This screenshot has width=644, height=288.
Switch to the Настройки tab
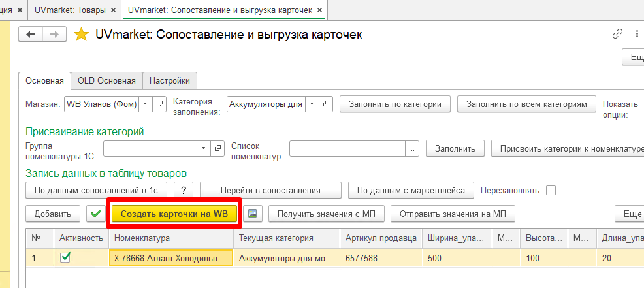(x=170, y=81)
